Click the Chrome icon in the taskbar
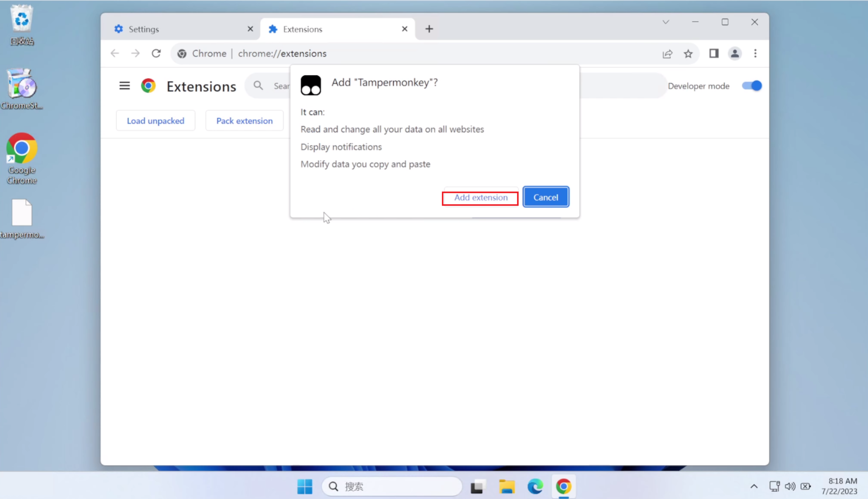 click(563, 486)
